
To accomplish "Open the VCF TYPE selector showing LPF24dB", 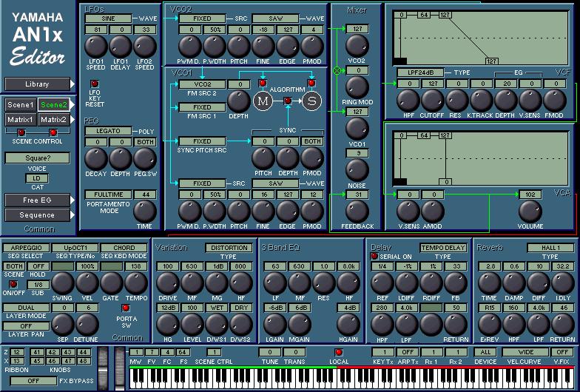I will point(420,72).
